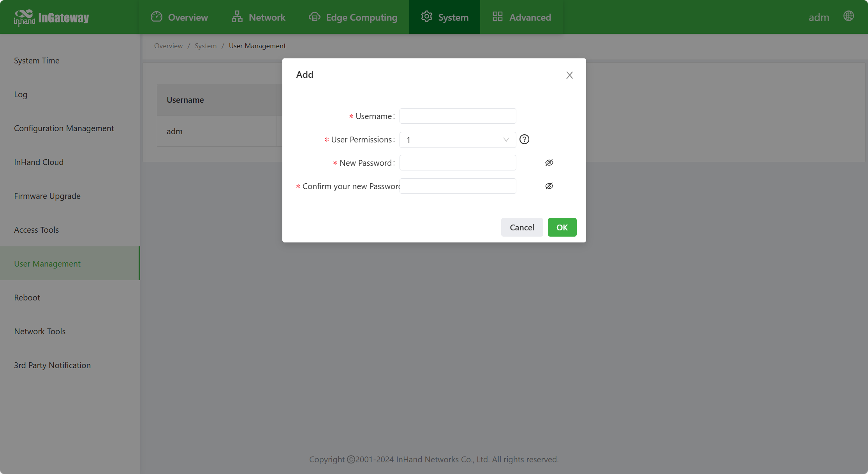Click the Network topology icon

click(x=237, y=17)
